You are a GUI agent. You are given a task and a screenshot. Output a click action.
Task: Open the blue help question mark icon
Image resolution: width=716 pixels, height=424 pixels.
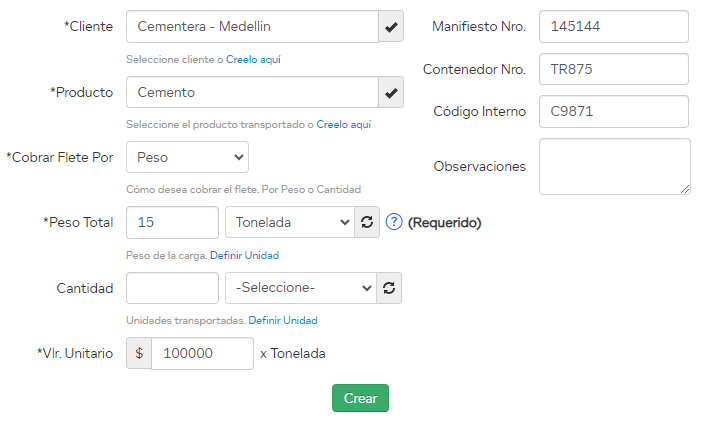click(x=394, y=222)
